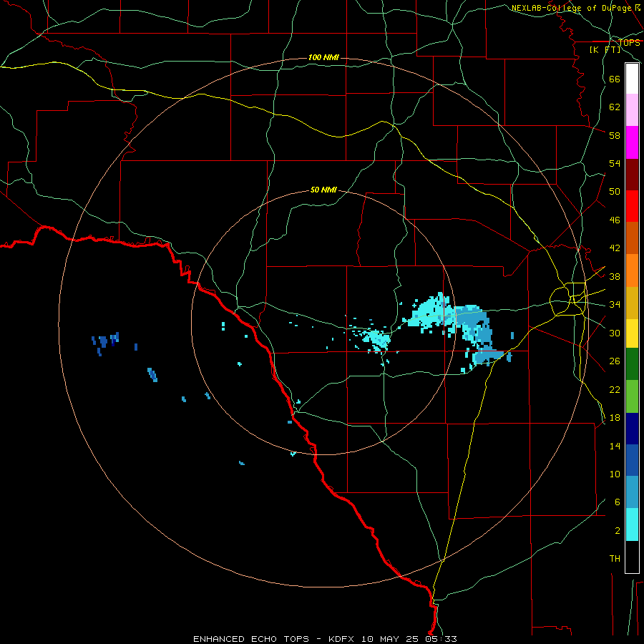
Task: Select the navy legend swatch
Action: click(x=632, y=429)
